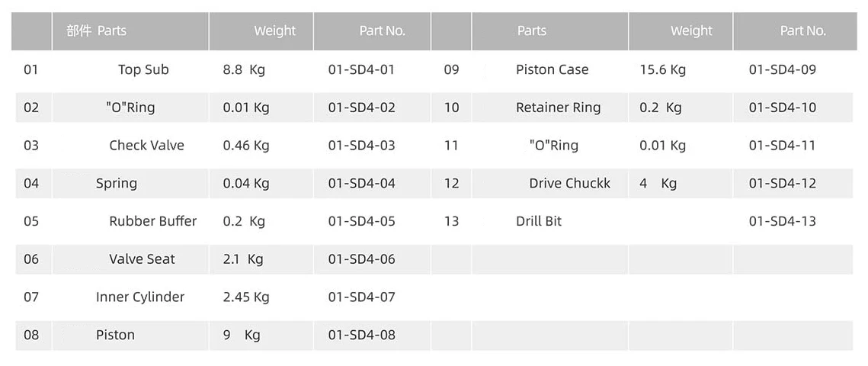
Task: Select the Drill Bit cell
Action: point(539,221)
